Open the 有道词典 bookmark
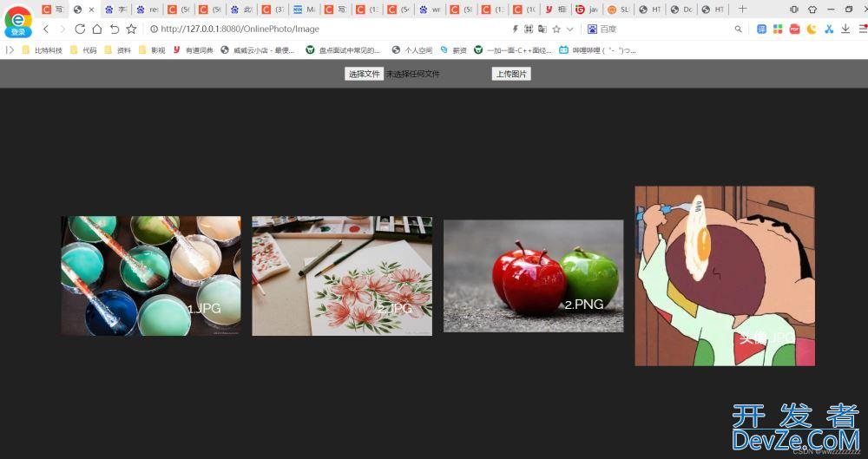Screen dimensions: 868x459 pos(193,49)
